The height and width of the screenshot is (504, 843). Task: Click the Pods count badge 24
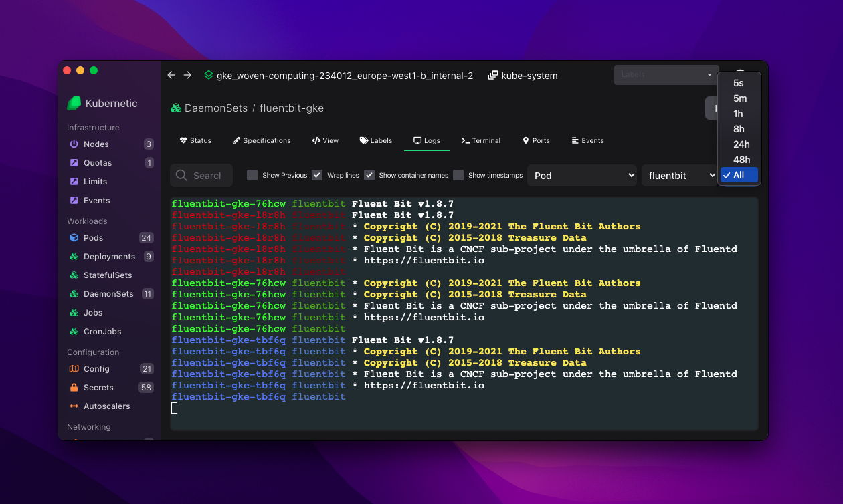pyautogui.click(x=146, y=238)
